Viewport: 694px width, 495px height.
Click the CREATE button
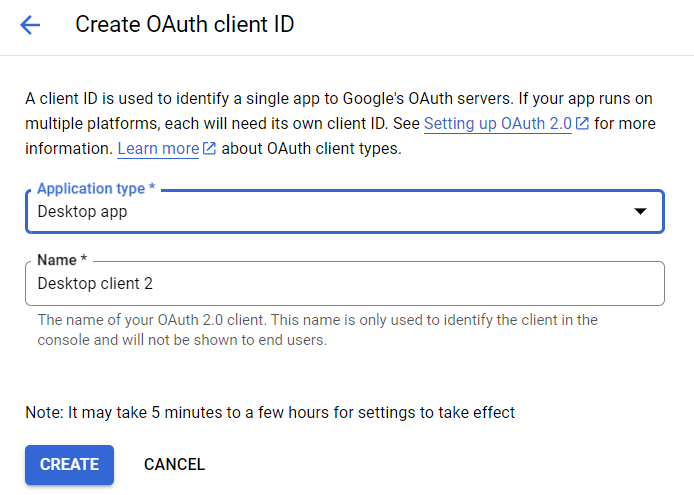[x=69, y=464]
